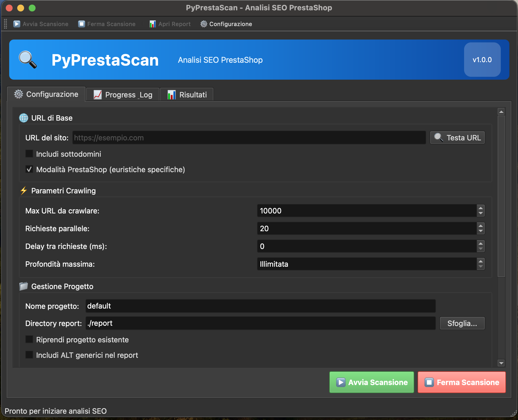518x420 pixels.
Task: Check Riprendi progetto esistente
Action: pyautogui.click(x=29, y=339)
